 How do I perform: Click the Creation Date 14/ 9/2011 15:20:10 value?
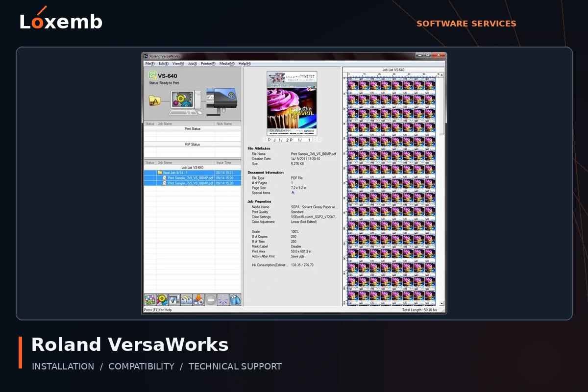click(x=306, y=159)
